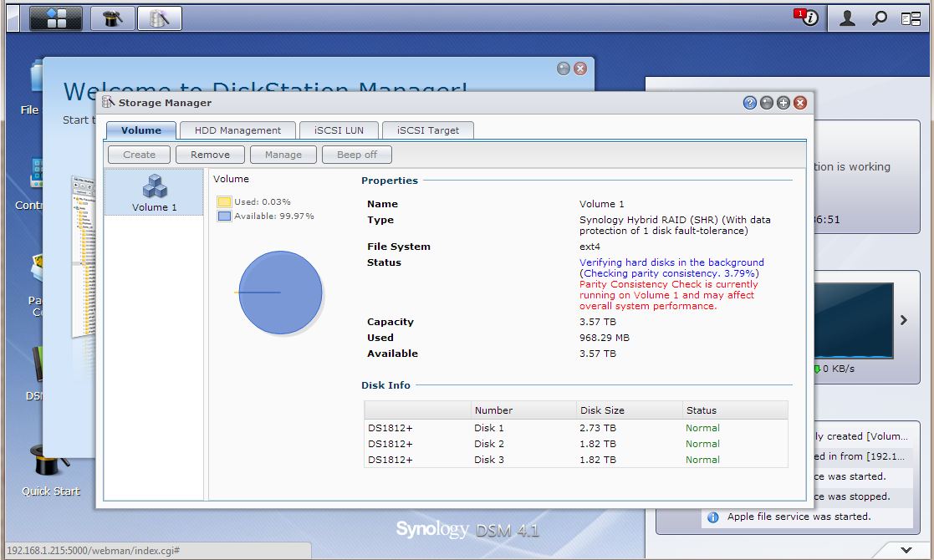Open Storage Manager help icon
This screenshot has height=560, width=934.
pos(750,103)
